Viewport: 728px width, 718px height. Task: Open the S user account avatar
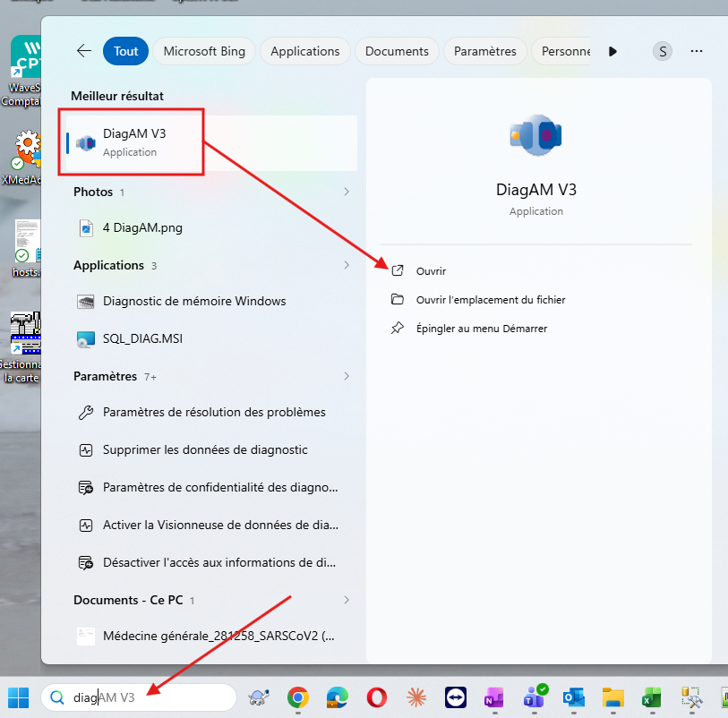pyautogui.click(x=663, y=51)
